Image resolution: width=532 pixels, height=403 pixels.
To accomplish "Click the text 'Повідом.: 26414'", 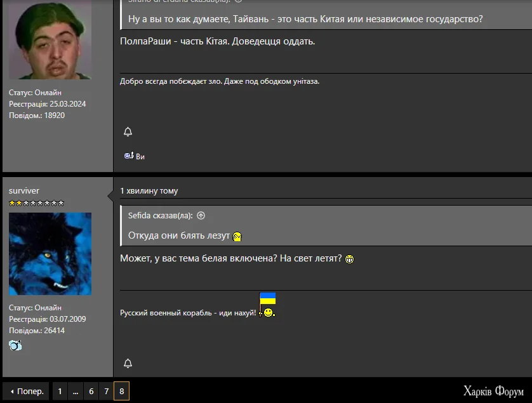I will tap(37, 331).
